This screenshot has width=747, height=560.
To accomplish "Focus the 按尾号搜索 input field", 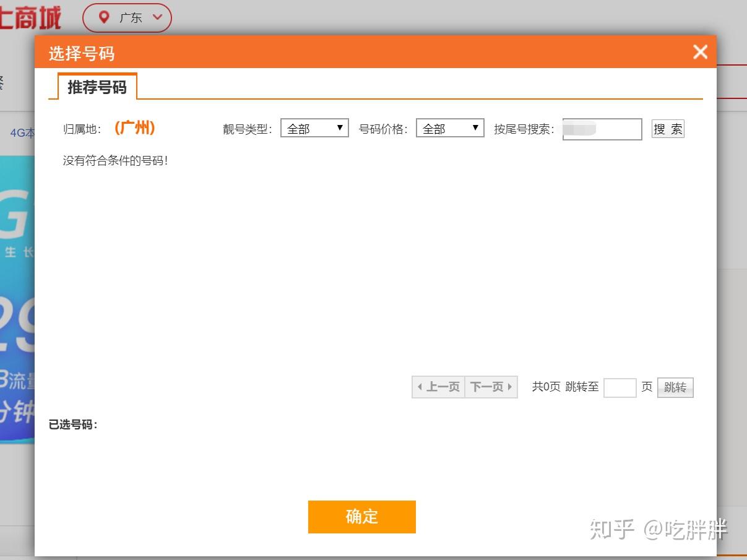I will (602, 129).
